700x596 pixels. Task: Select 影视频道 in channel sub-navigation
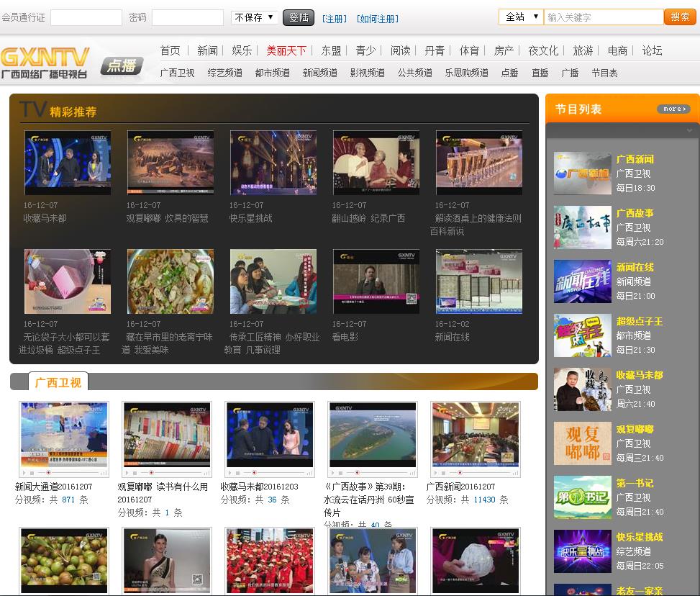point(368,73)
